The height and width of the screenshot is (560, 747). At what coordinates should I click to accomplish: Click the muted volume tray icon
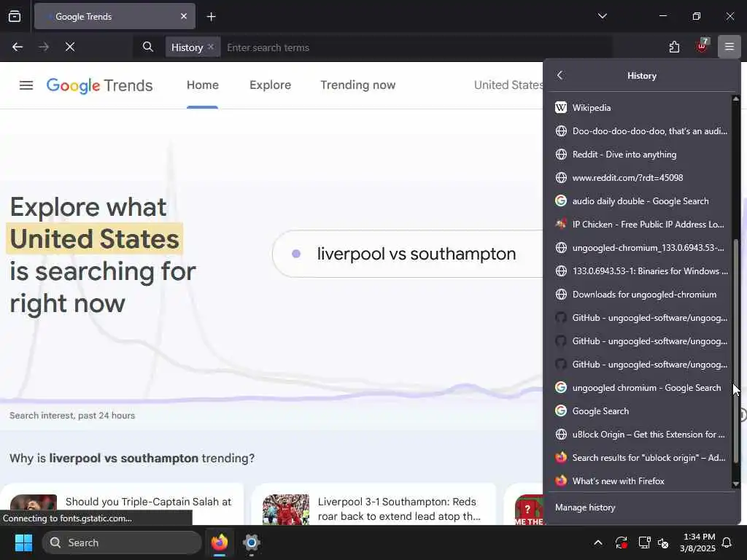(663, 542)
